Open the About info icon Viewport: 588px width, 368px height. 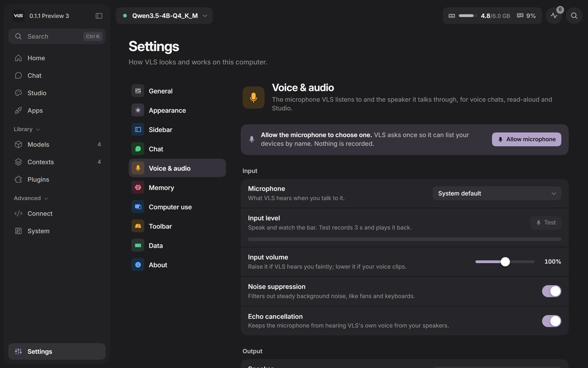click(x=138, y=265)
